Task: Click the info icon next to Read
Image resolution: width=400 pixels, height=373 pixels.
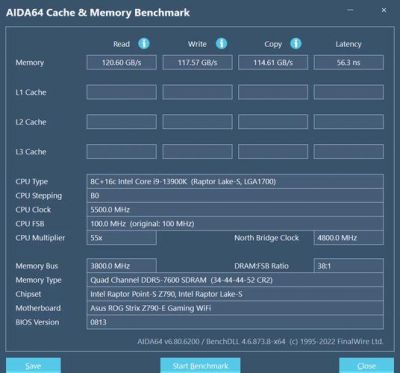Action: click(144, 44)
